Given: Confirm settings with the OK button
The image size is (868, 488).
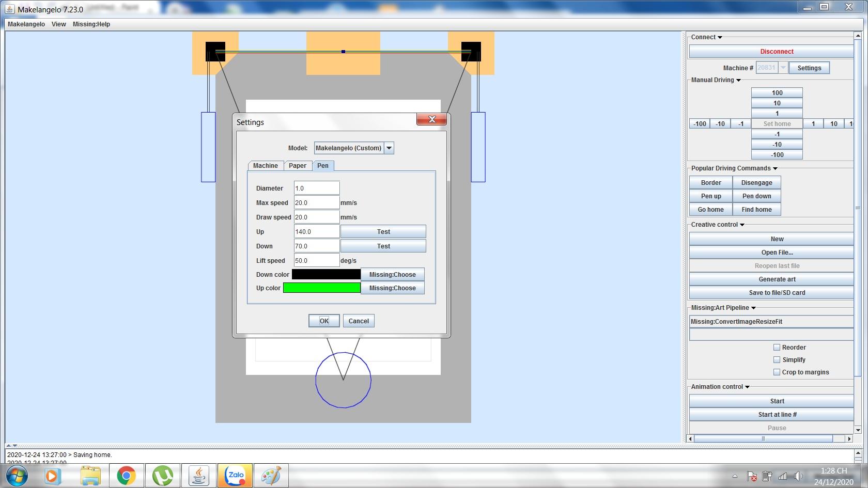Looking at the screenshot, I should click(324, 321).
